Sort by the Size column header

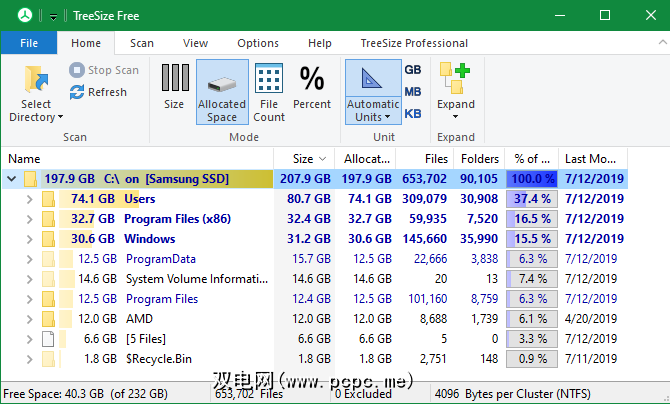303,158
